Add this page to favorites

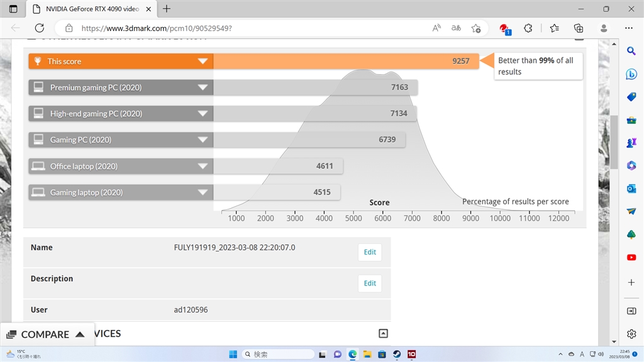coord(476,28)
